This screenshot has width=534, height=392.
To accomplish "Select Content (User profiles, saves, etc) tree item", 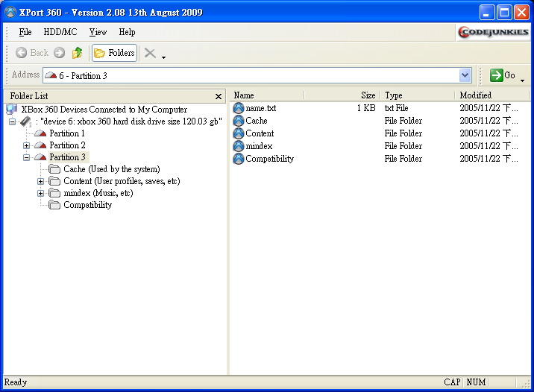I will [x=122, y=181].
